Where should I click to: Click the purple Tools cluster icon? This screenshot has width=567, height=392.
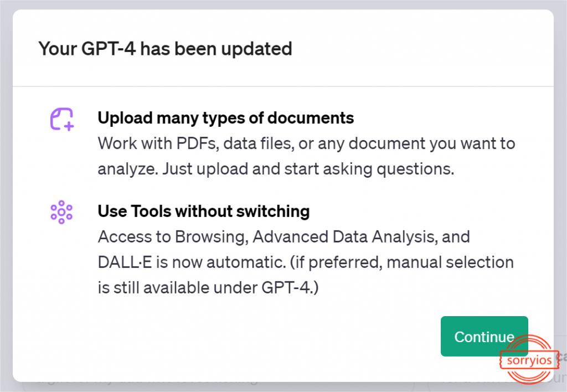point(61,212)
